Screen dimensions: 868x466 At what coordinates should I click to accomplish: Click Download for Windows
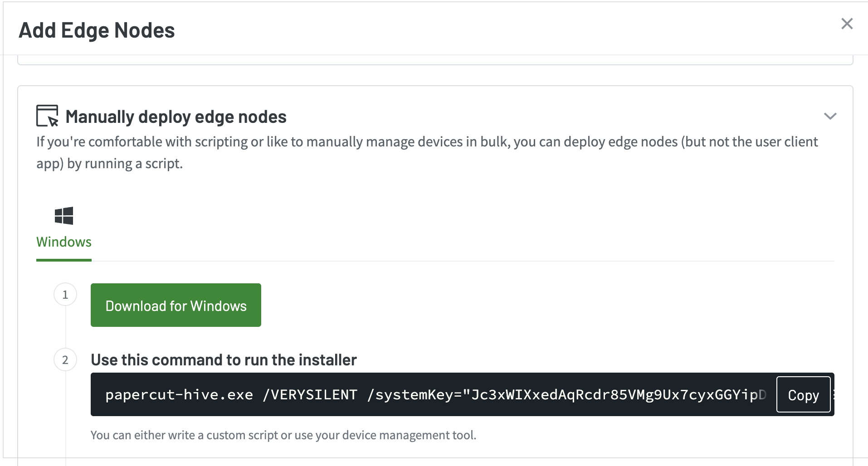[176, 305]
